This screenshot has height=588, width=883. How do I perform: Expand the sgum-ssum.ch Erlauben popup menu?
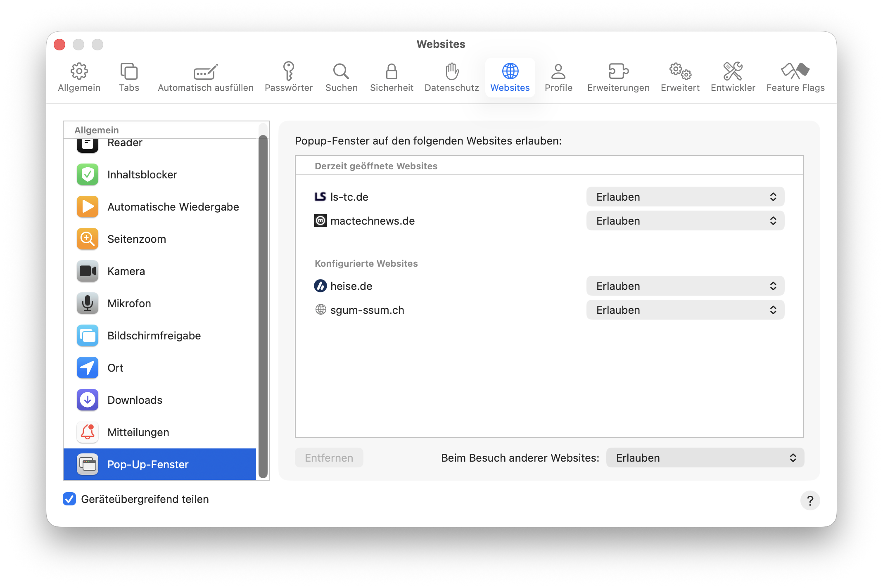(685, 310)
